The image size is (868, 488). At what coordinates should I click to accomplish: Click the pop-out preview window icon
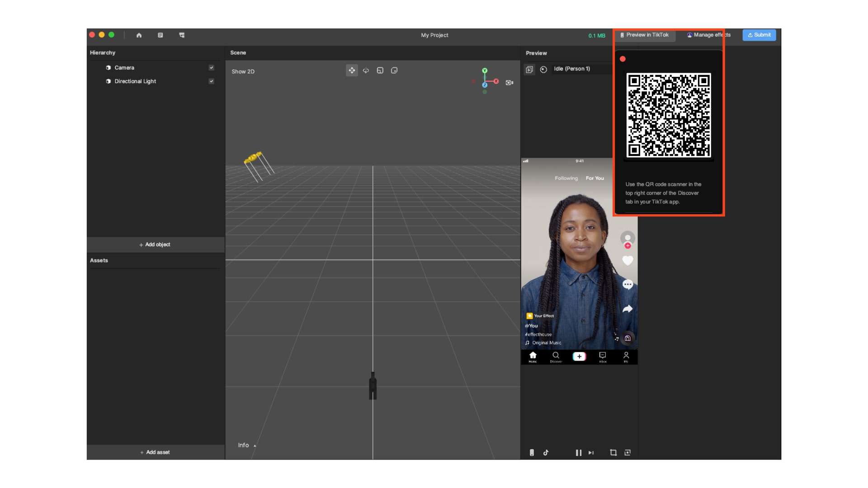coord(627,453)
